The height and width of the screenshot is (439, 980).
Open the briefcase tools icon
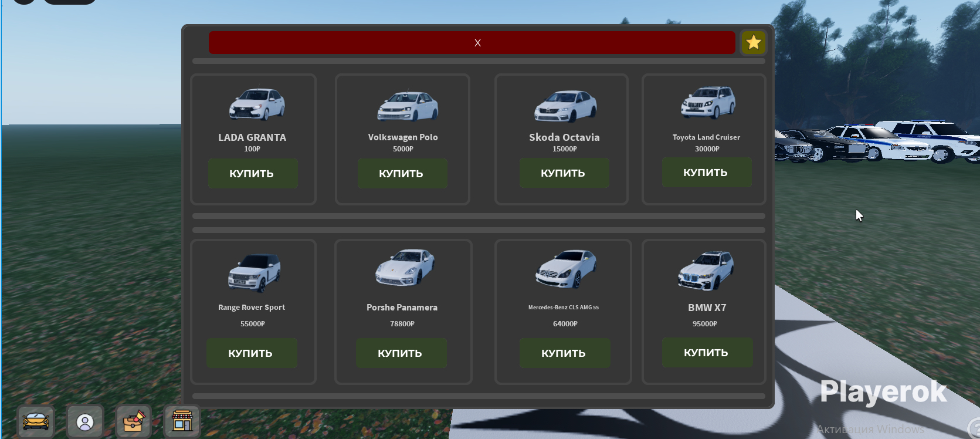pos(134,421)
